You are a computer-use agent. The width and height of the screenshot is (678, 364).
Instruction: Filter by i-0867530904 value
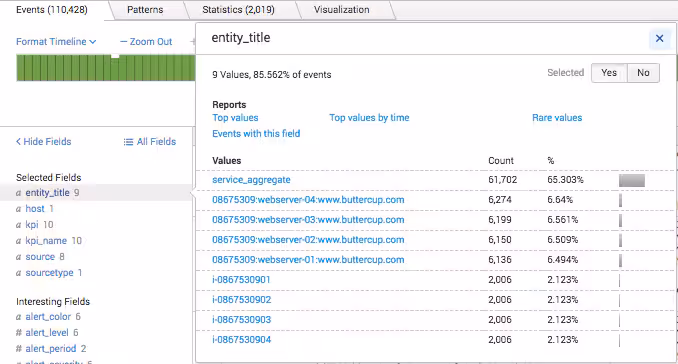(241, 339)
